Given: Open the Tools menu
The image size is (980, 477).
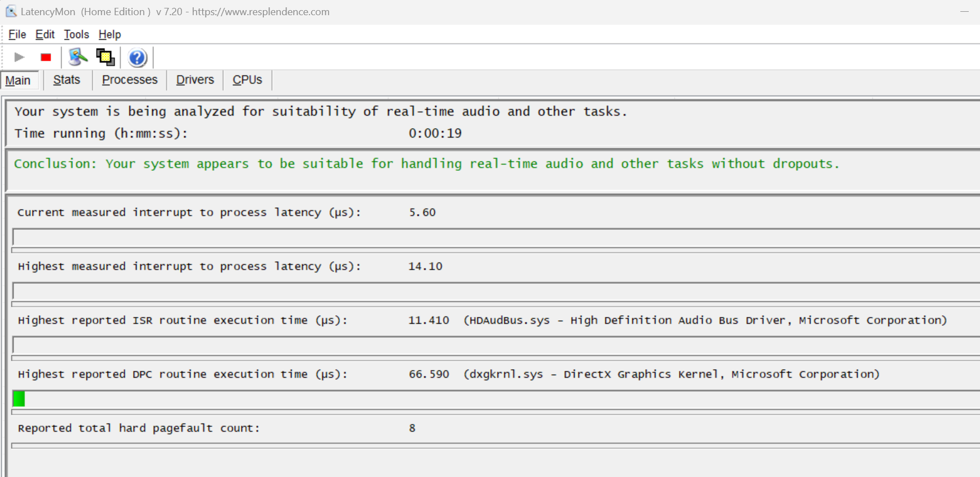Looking at the screenshot, I should coord(76,34).
